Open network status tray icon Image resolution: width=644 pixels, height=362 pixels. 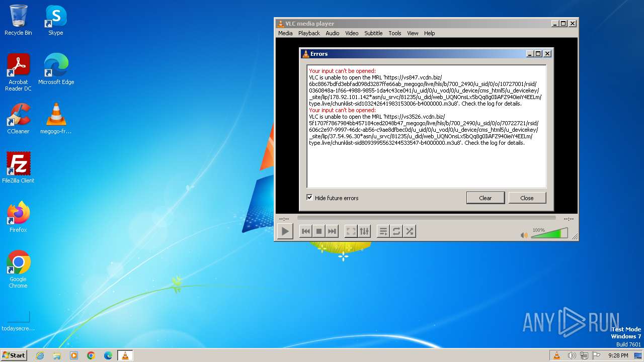[x=584, y=355]
